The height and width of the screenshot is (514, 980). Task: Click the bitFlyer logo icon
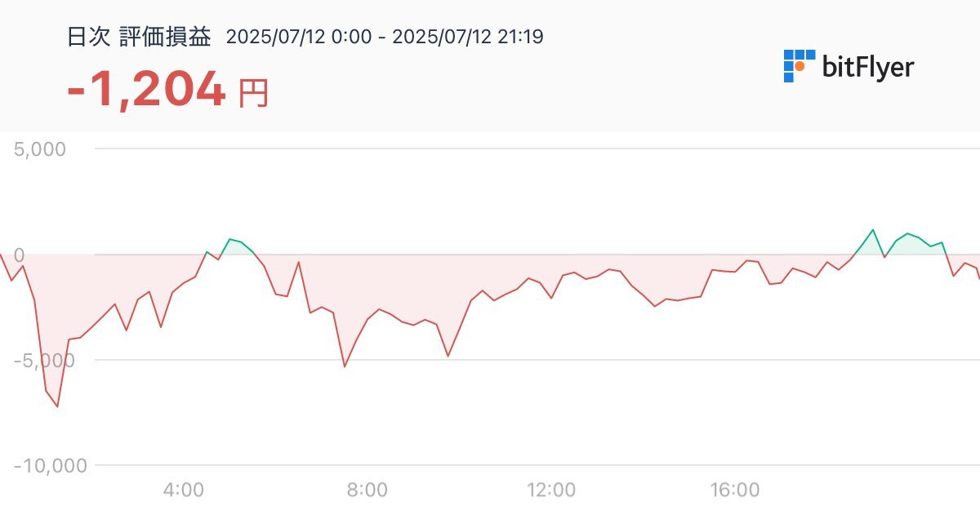click(x=800, y=66)
